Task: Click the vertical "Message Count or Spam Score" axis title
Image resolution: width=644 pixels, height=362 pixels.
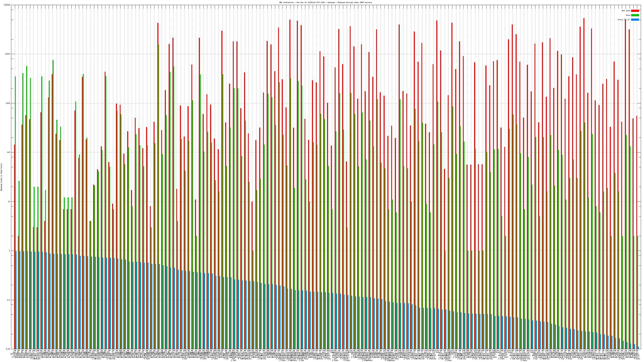Action: 1,177
